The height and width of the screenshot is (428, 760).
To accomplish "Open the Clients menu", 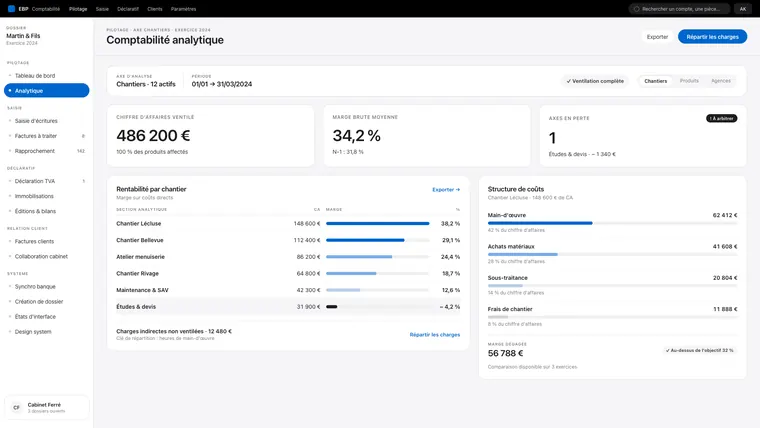I will pyautogui.click(x=155, y=9).
